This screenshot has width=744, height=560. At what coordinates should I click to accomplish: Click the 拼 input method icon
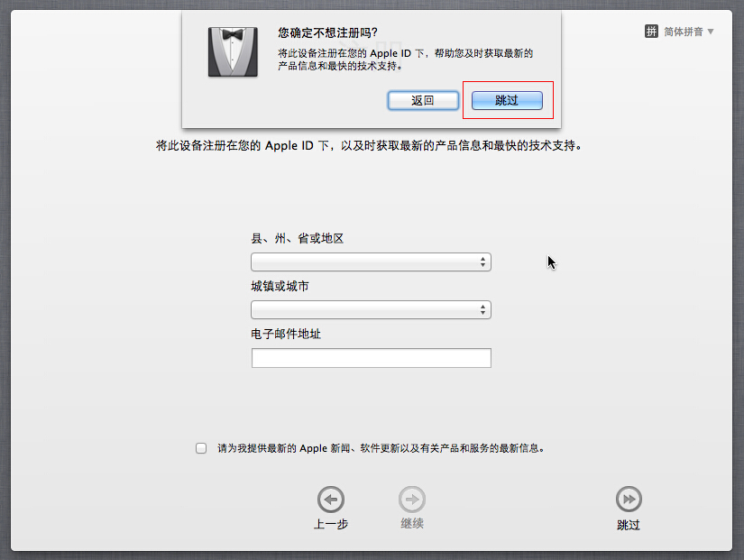coord(651,32)
